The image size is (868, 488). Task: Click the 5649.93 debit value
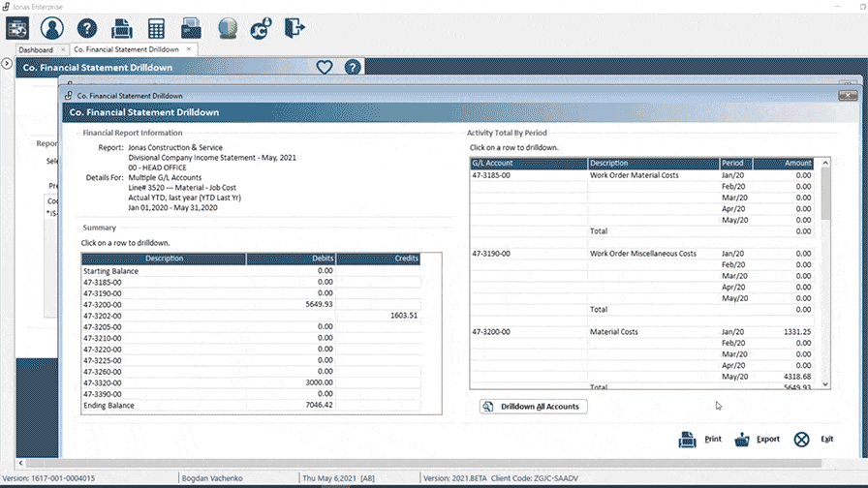click(319, 304)
